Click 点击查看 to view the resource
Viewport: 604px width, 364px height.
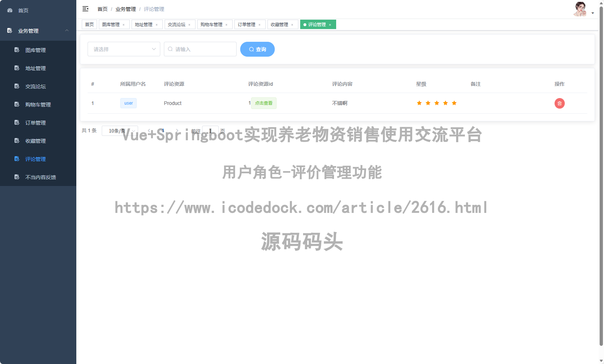pos(264,103)
